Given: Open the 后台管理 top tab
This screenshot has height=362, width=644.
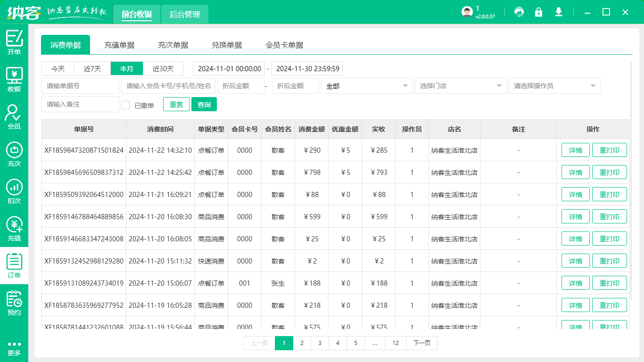Looking at the screenshot, I should [185, 15].
